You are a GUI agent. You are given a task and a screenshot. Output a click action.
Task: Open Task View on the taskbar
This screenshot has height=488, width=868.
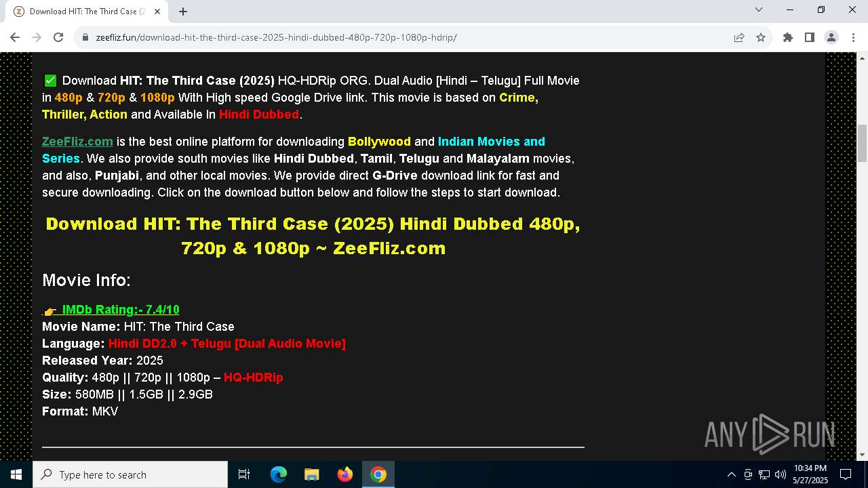(244, 474)
